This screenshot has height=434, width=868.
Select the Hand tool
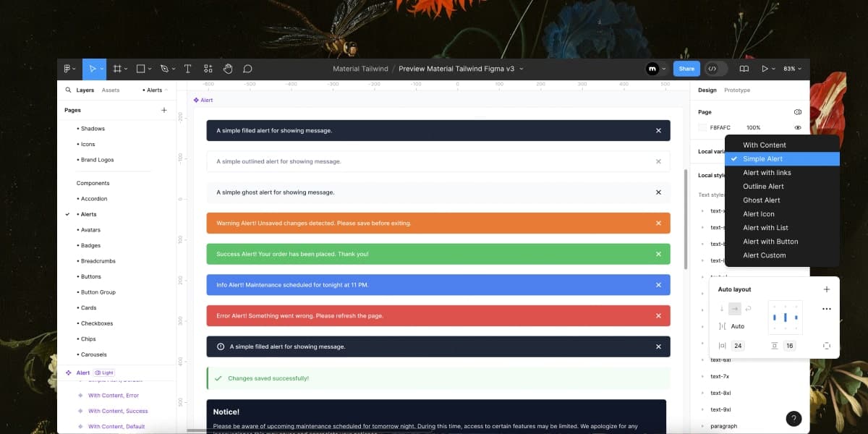(x=227, y=68)
